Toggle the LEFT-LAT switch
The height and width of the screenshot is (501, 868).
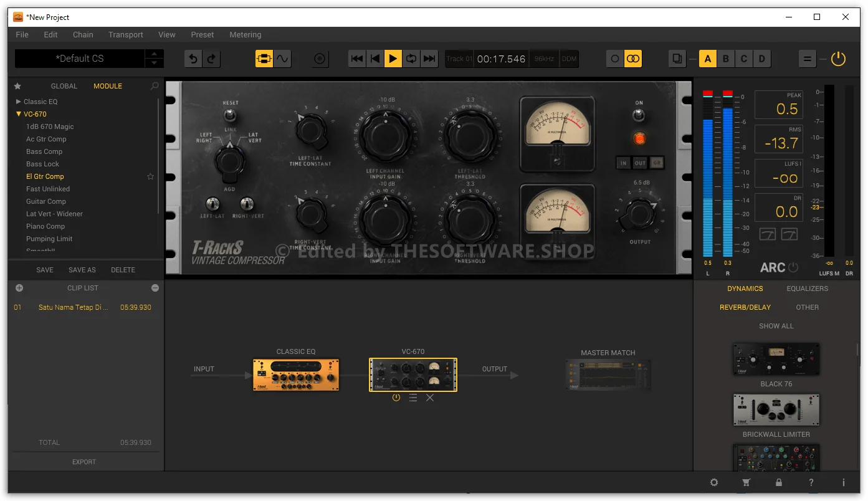point(212,204)
